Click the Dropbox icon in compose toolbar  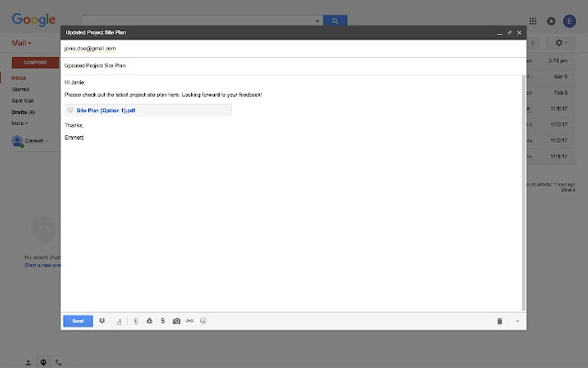click(x=102, y=321)
